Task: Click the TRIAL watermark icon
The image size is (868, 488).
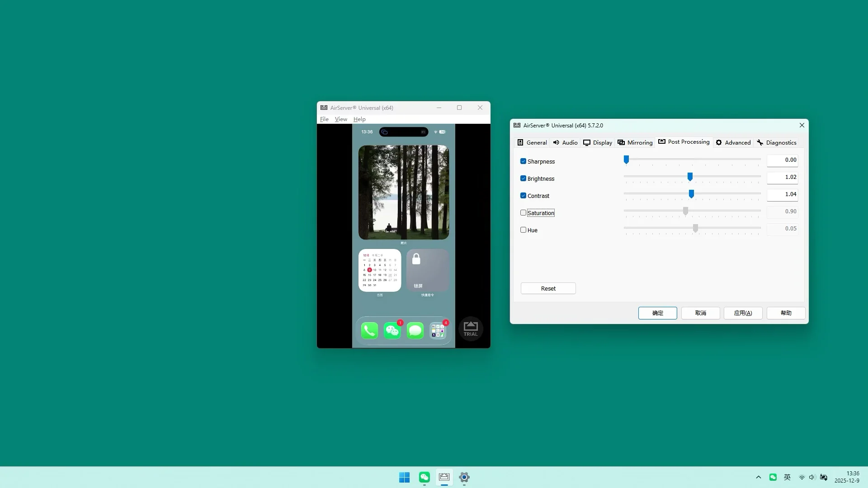Action: (471, 329)
